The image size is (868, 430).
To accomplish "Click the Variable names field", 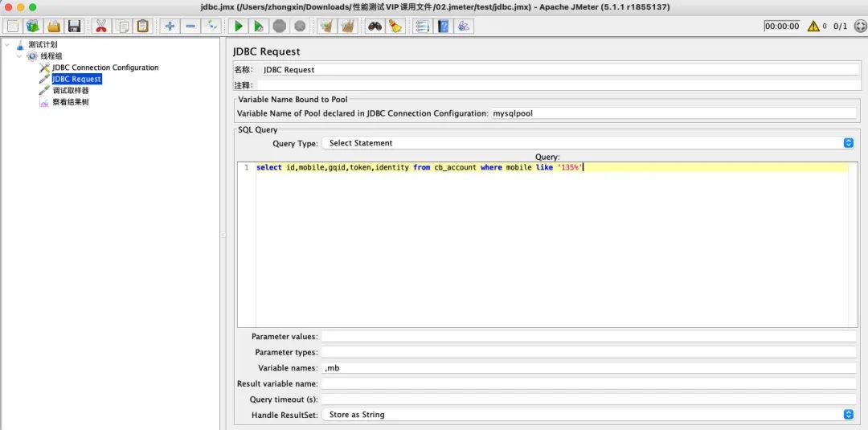I will 588,367.
